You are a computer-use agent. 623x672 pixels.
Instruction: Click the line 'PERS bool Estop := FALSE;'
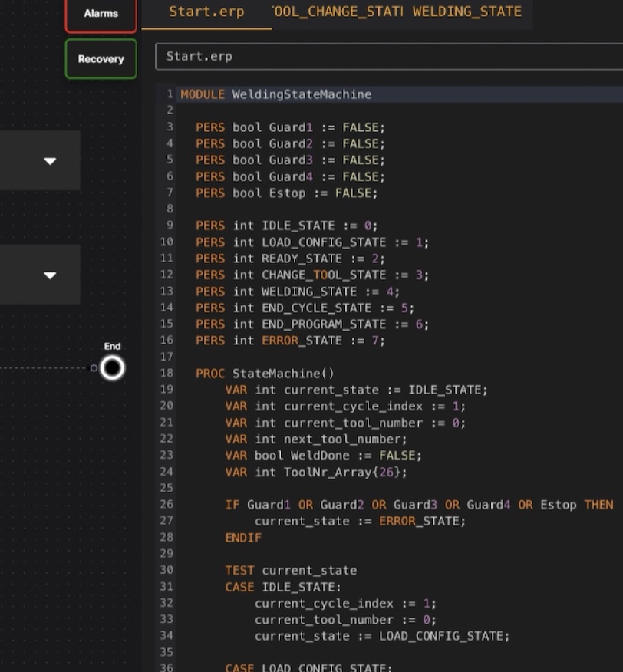[x=287, y=193]
